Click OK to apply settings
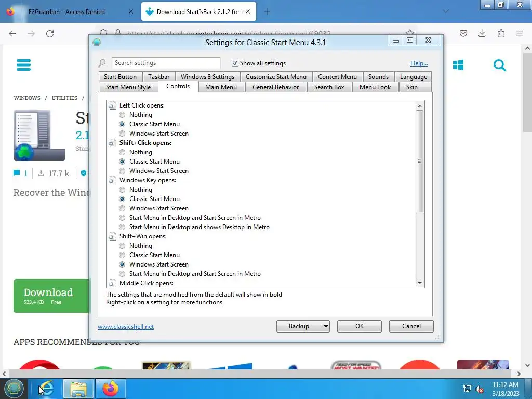532x399 pixels. (x=360, y=326)
